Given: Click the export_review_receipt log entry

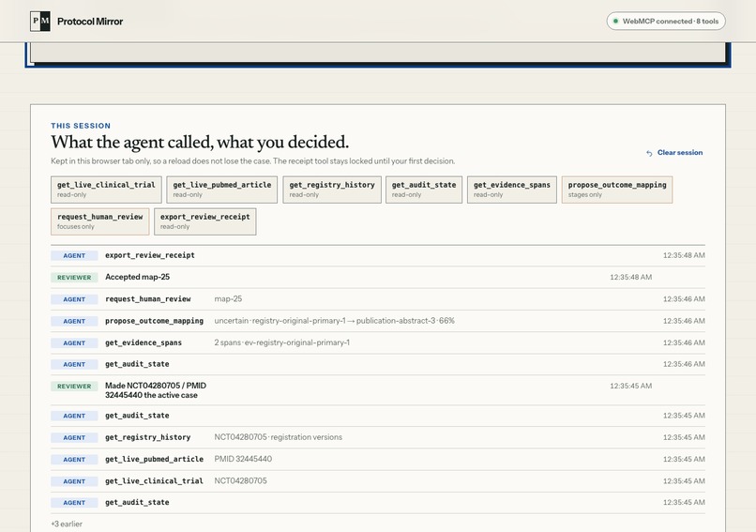Looking at the screenshot, I should pos(377,255).
